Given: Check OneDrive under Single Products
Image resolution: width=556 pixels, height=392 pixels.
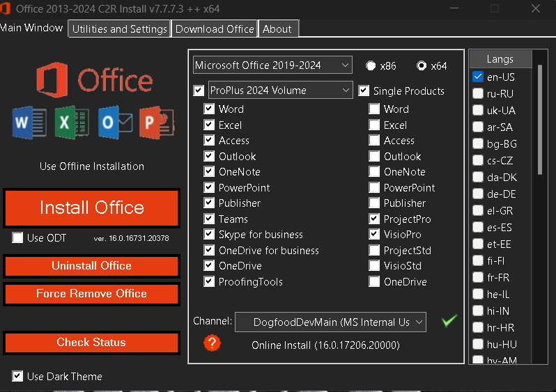Looking at the screenshot, I should [x=374, y=281].
